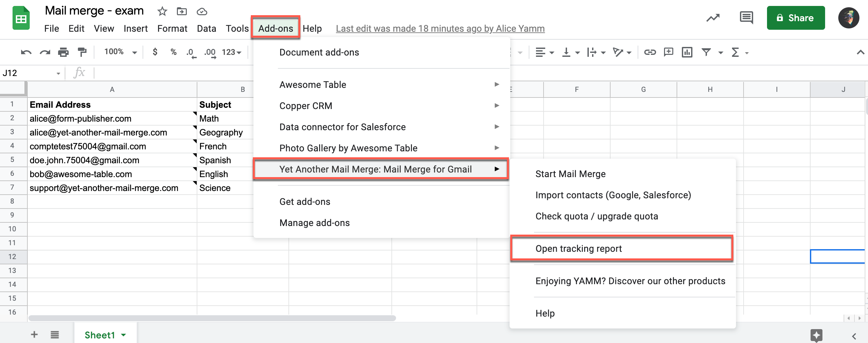This screenshot has height=343, width=868.
Task: Open the Help menu
Action: pos(312,28)
